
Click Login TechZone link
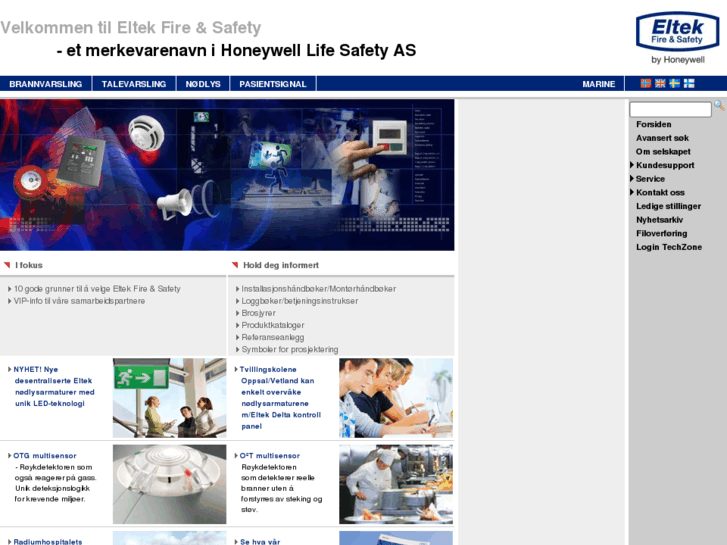pyautogui.click(x=669, y=247)
